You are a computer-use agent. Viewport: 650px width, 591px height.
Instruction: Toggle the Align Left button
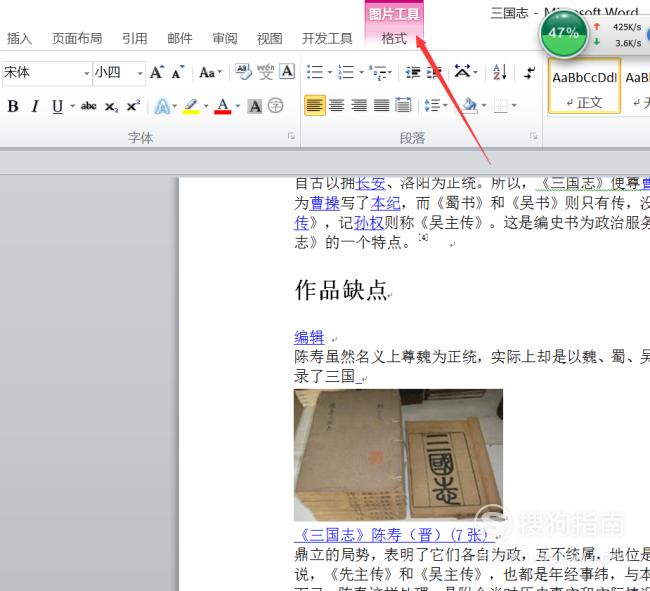coord(315,105)
